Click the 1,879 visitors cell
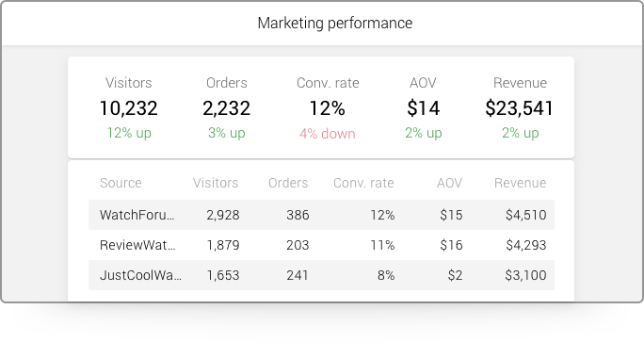This screenshot has width=644, height=342. (x=223, y=245)
